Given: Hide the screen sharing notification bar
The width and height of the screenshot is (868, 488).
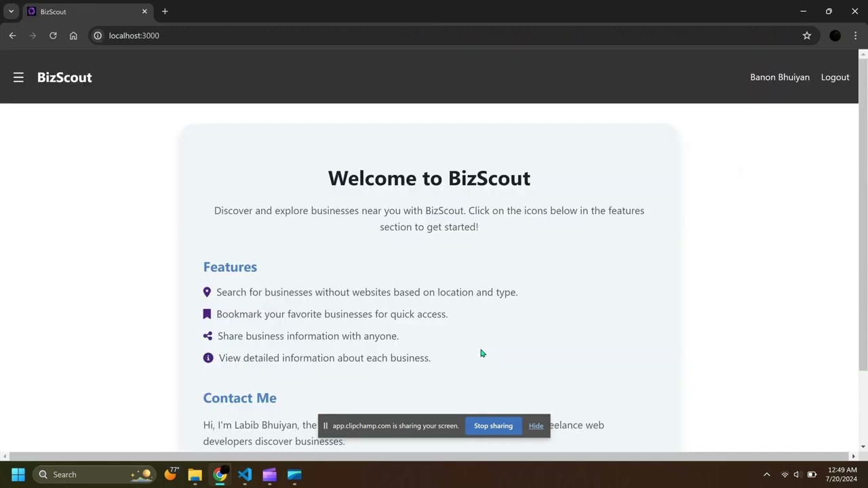Looking at the screenshot, I should point(536,426).
